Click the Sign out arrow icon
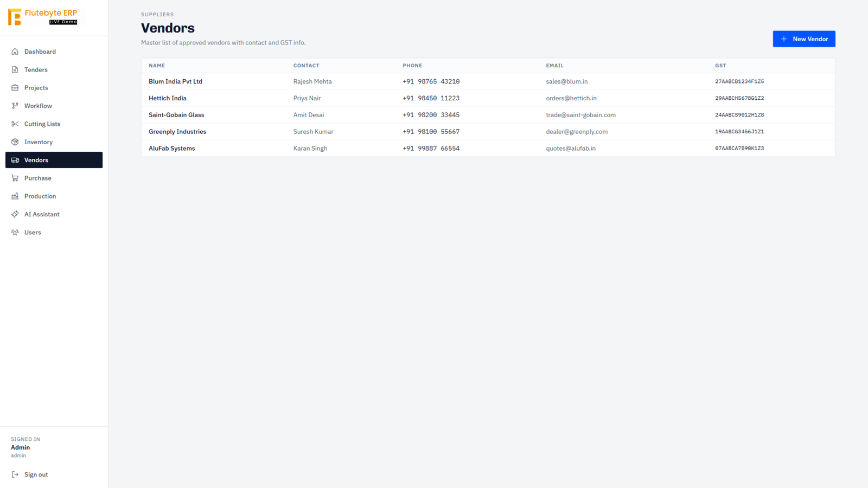The width and height of the screenshot is (868, 488). tap(15, 474)
